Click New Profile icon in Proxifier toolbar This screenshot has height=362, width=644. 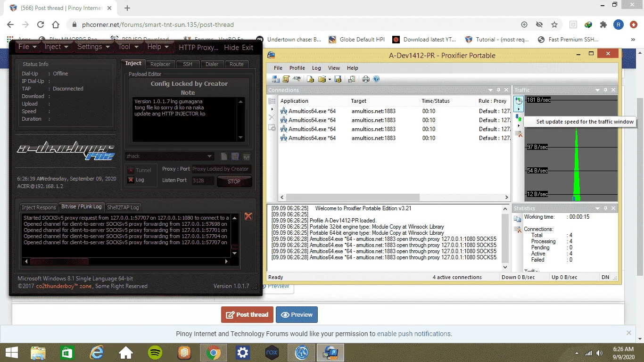tap(310, 79)
